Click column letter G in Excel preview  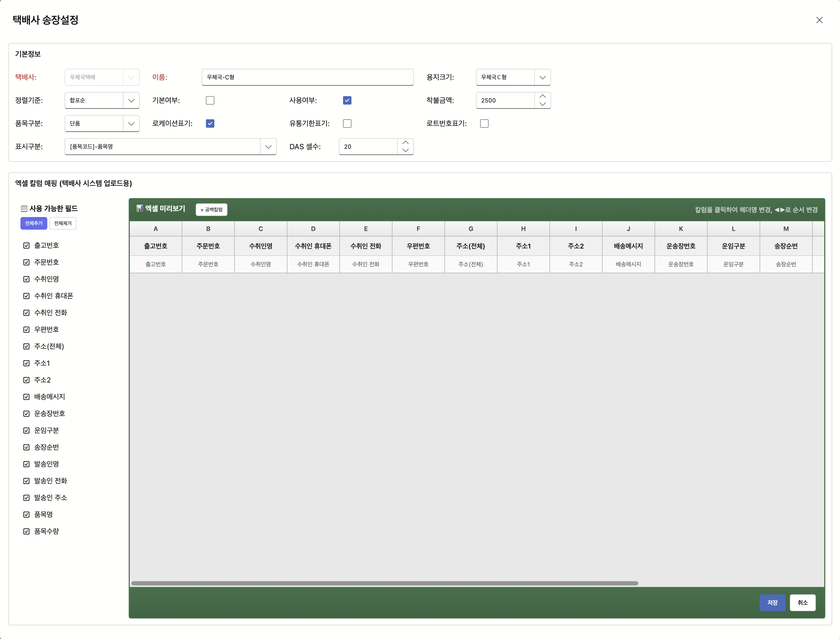pyautogui.click(x=471, y=229)
